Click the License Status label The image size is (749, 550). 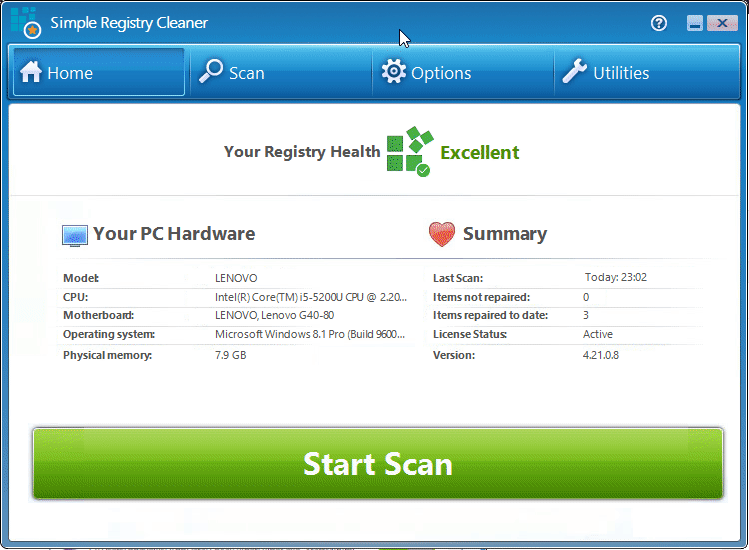tap(470, 334)
